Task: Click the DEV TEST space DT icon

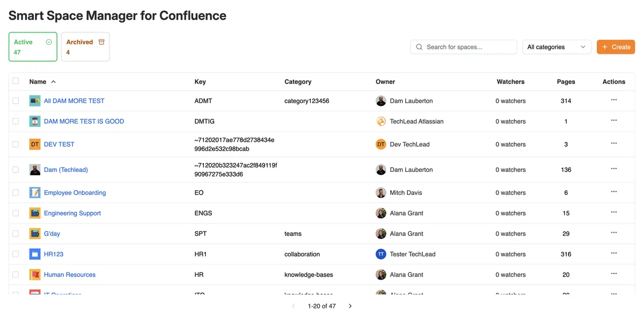Action: [x=35, y=144]
